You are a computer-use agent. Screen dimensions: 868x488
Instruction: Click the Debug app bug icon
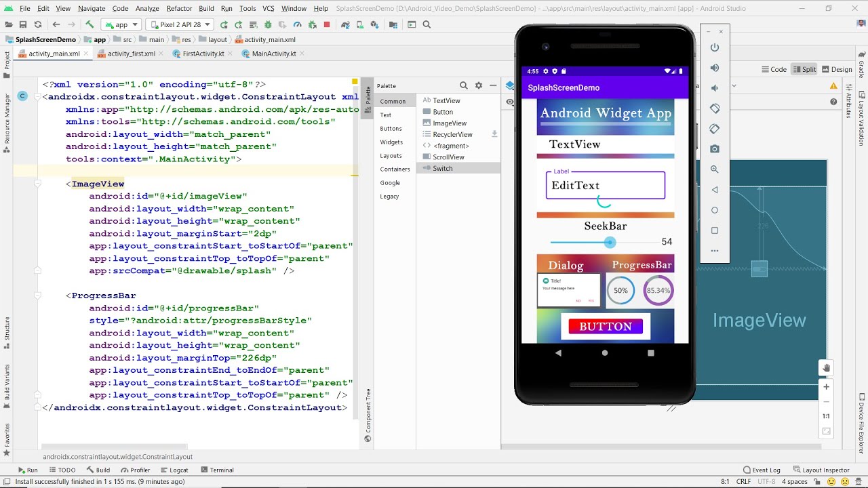pyautogui.click(x=268, y=24)
